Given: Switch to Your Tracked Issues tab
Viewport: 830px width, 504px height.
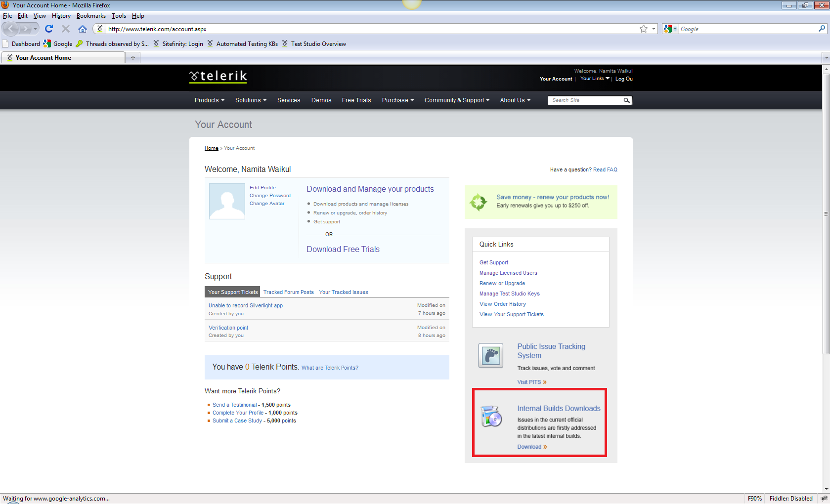Looking at the screenshot, I should click(x=344, y=292).
